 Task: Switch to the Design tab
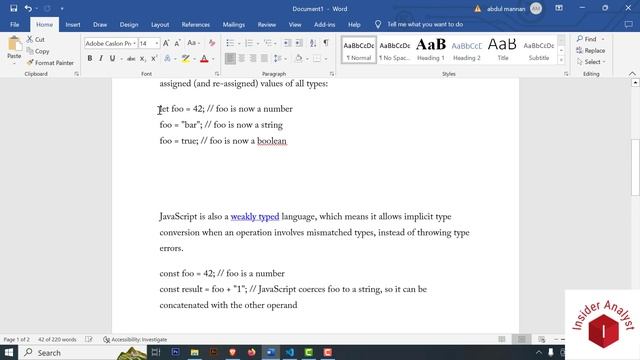click(x=129, y=24)
